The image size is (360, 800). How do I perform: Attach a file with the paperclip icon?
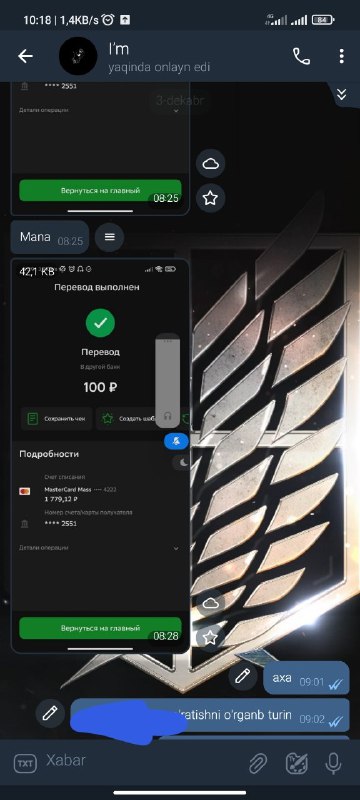259,763
